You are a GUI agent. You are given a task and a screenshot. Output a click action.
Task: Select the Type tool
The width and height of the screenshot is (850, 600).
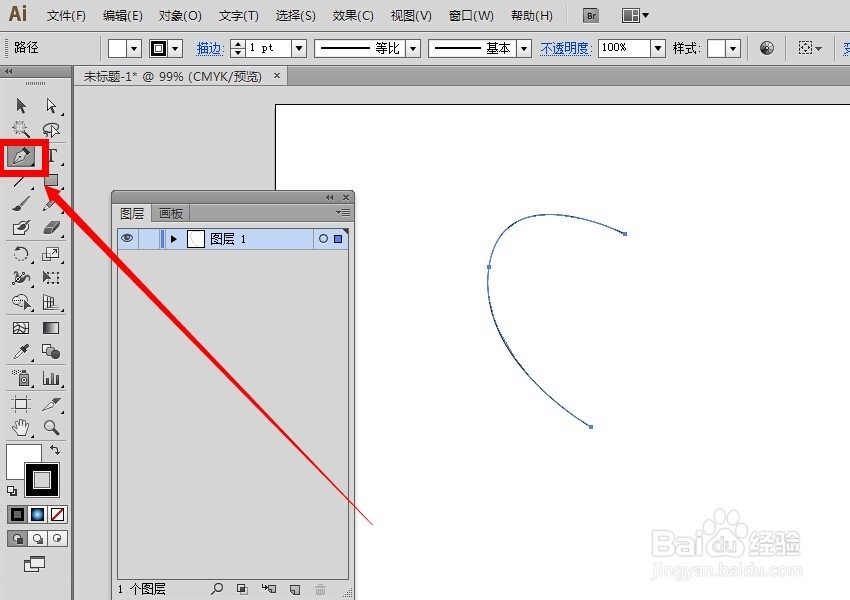[x=53, y=156]
